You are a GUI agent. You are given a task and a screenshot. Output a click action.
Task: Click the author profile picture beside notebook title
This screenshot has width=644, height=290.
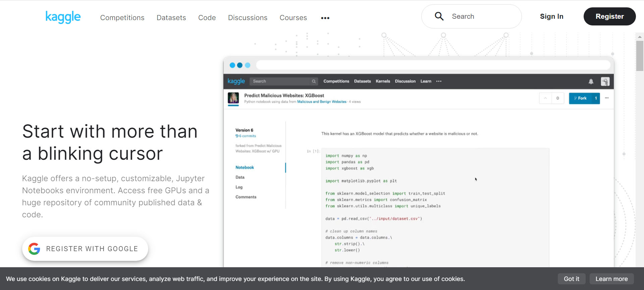[x=233, y=98]
